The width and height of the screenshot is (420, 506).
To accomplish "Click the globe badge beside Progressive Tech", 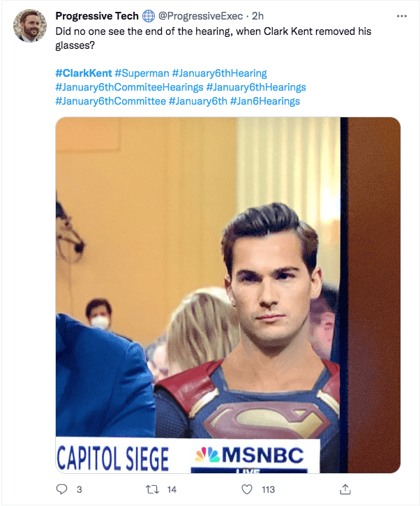I will click(149, 16).
